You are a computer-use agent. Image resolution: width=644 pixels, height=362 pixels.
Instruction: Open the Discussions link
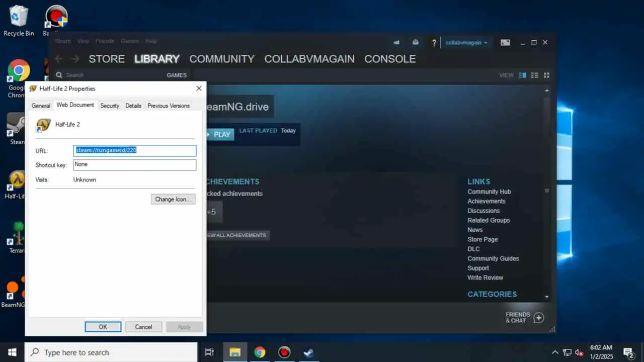[x=484, y=211]
